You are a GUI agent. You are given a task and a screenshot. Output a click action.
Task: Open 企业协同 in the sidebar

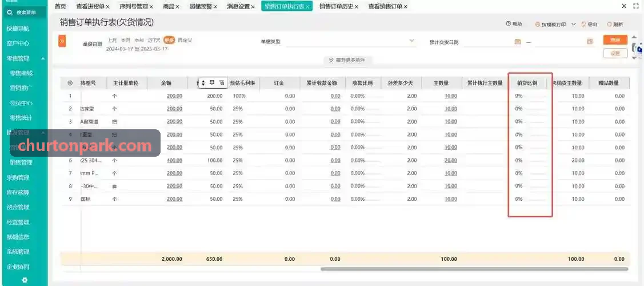18,267
